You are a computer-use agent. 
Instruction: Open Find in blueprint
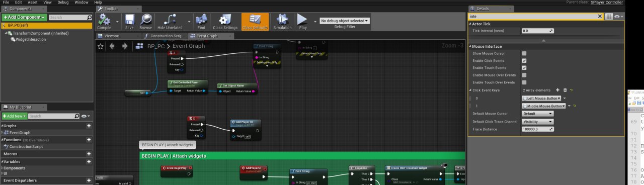(x=201, y=21)
